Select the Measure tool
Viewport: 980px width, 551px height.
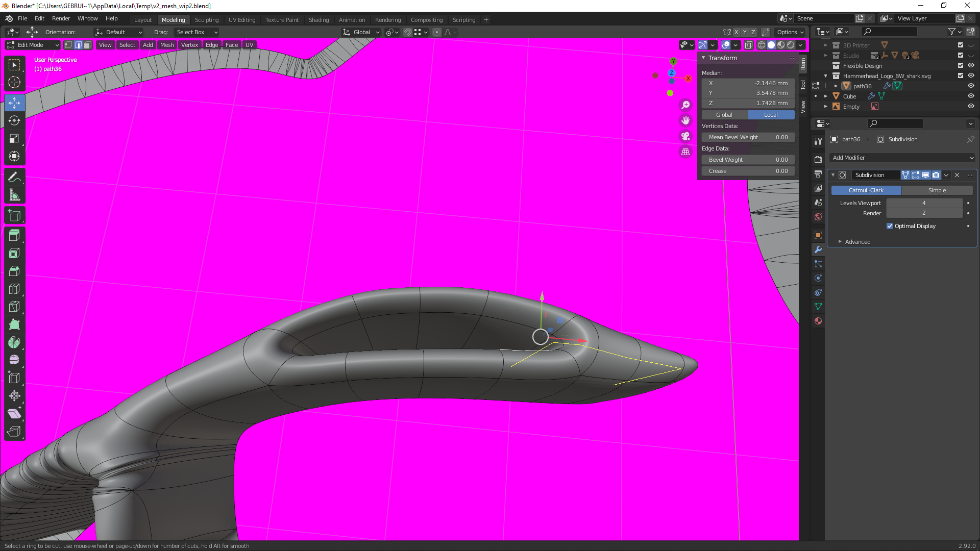(x=14, y=195)
